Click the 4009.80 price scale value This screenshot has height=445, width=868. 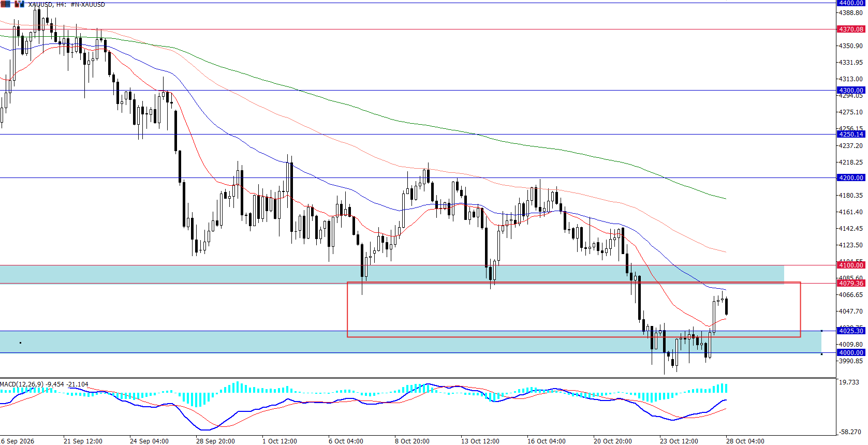pyautogui.click(x=851, y=345)
